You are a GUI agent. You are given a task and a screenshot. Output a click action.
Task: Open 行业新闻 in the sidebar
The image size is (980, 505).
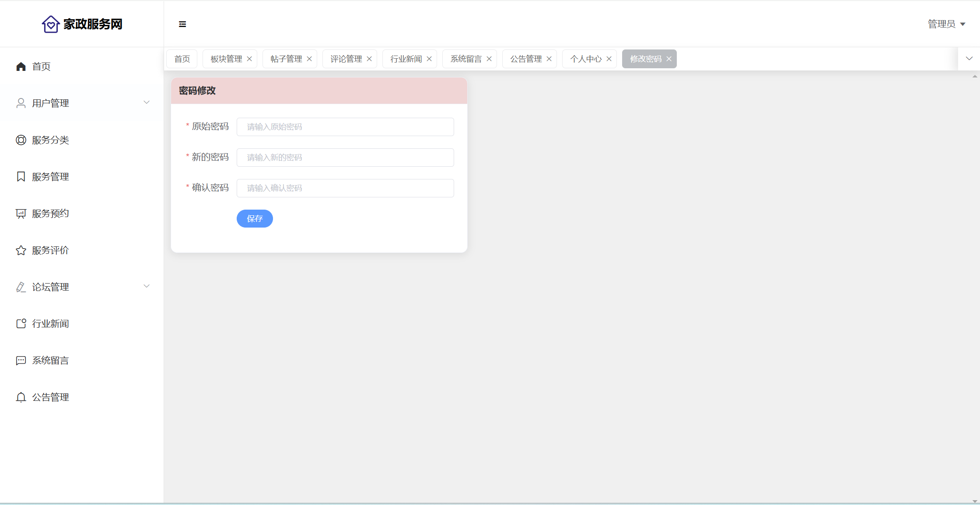click(x=50, y=324)
